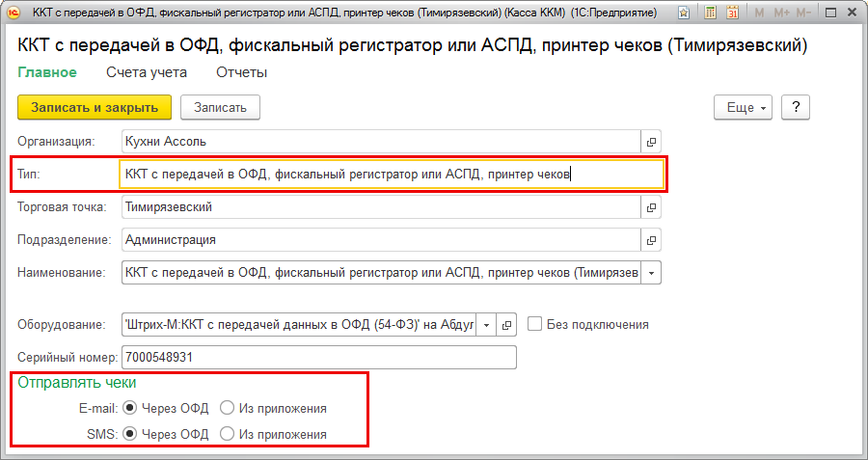Open the Организация field link icon
Viewport: 868px width, 460px height.
point(651,142)
